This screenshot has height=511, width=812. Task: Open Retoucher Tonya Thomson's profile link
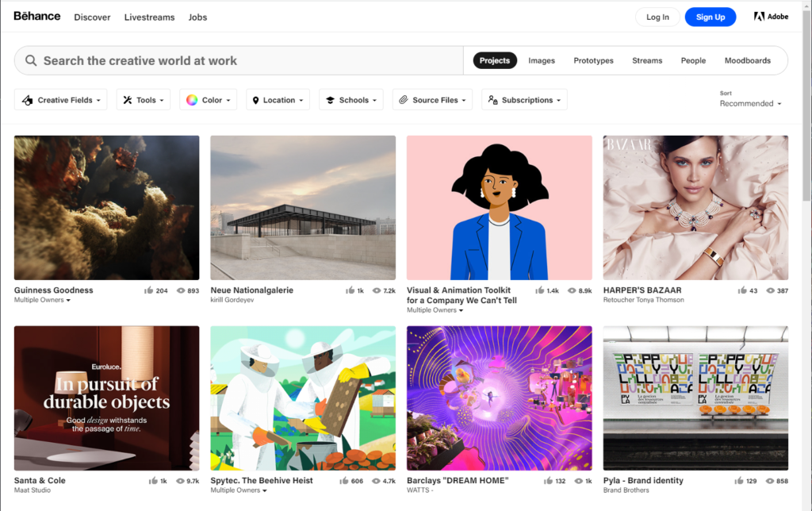[x=643, y=300]
